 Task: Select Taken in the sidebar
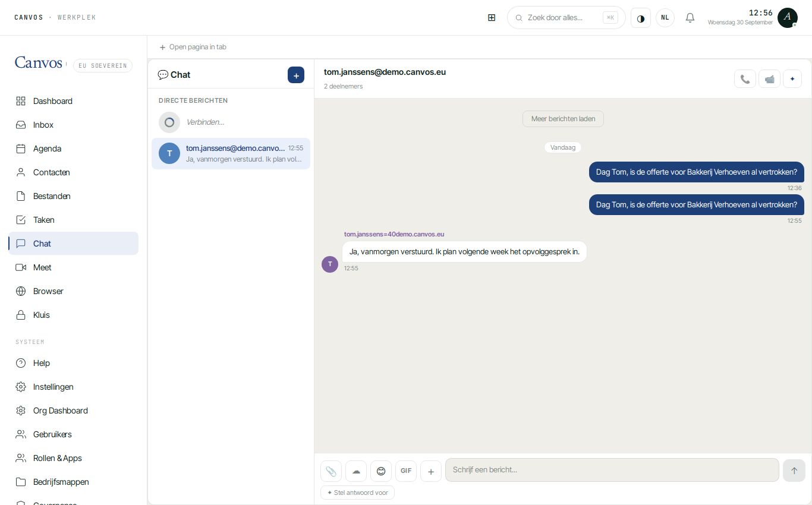(74, 220)
